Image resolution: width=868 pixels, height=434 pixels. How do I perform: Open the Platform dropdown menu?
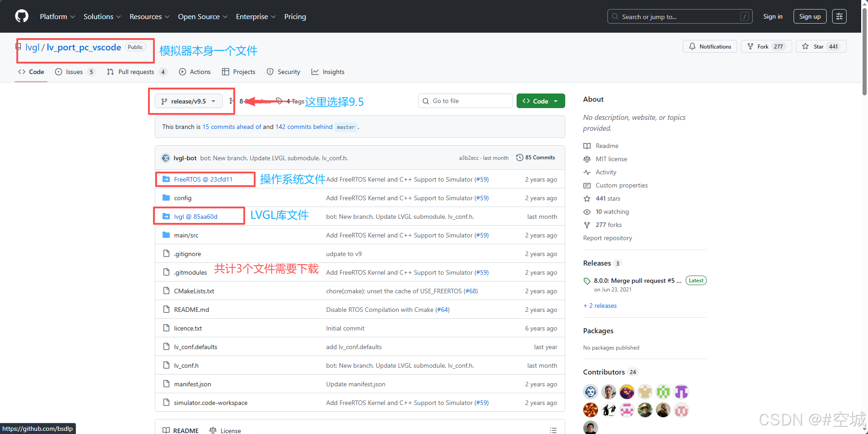57,16
